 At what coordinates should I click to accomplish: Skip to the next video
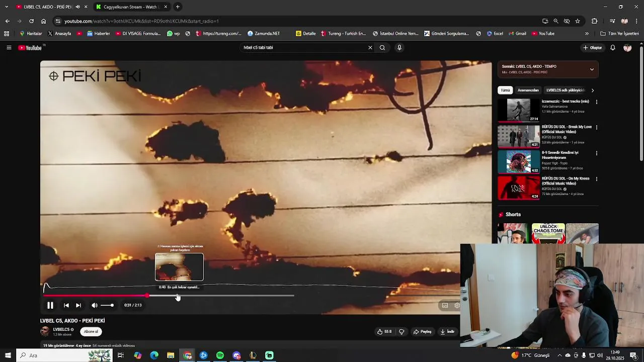click(x=78, y=305)
